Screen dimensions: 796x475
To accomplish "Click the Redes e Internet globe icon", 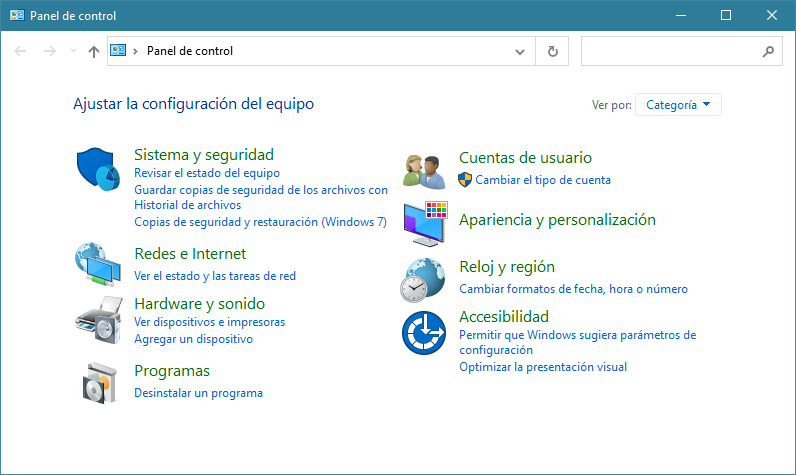I will tap(99, 264).
